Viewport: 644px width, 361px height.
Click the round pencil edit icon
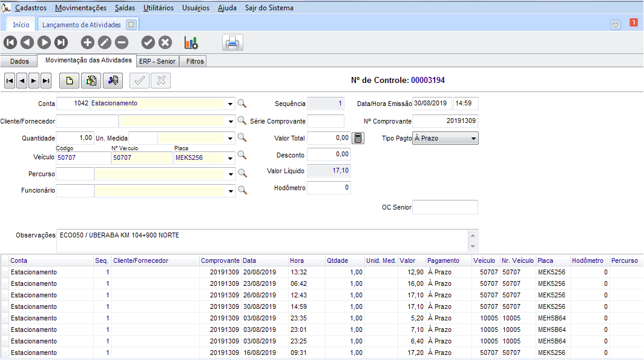(105, 42)
